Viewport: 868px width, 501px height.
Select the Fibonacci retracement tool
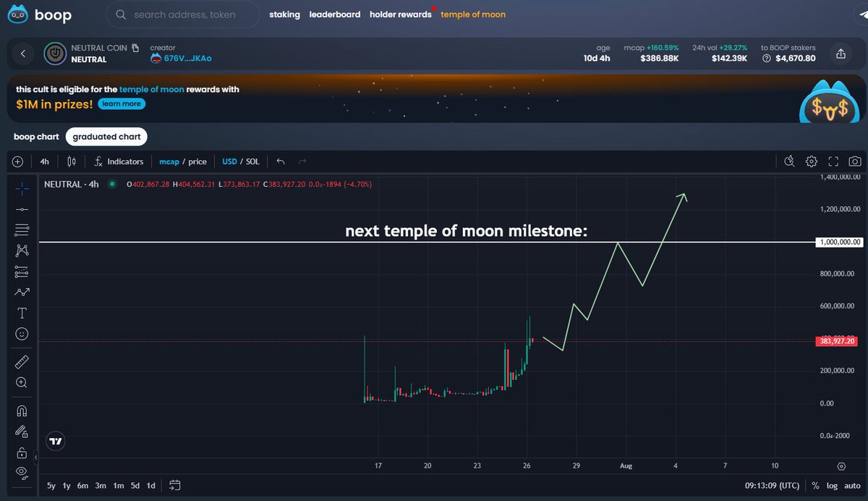pos(22,230)
